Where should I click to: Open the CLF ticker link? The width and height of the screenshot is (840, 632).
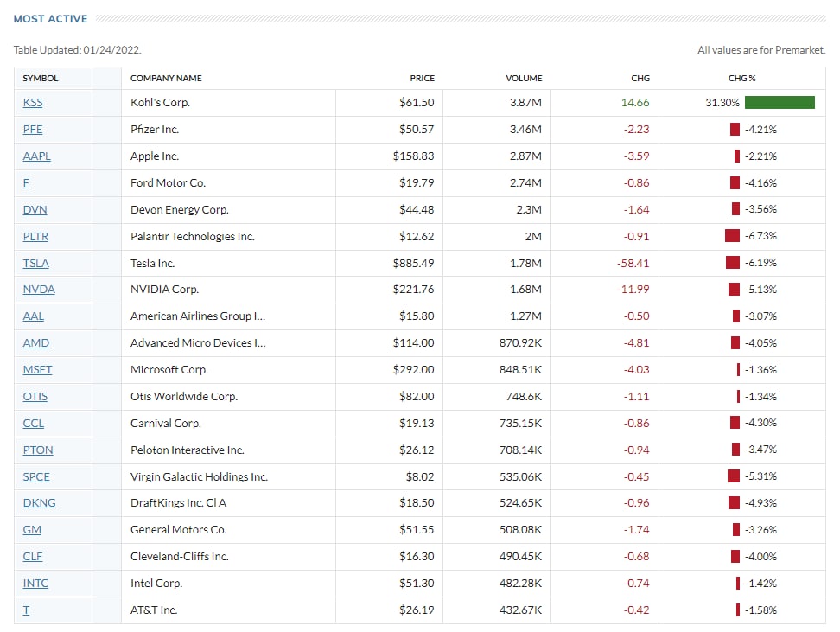pos(33,557)
